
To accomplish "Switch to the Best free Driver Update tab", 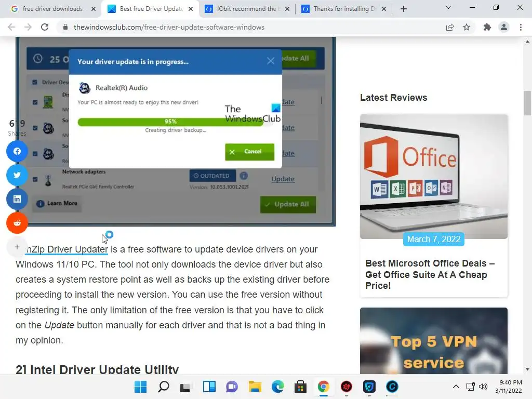I will pyautogui.click(x=151, y=9).
